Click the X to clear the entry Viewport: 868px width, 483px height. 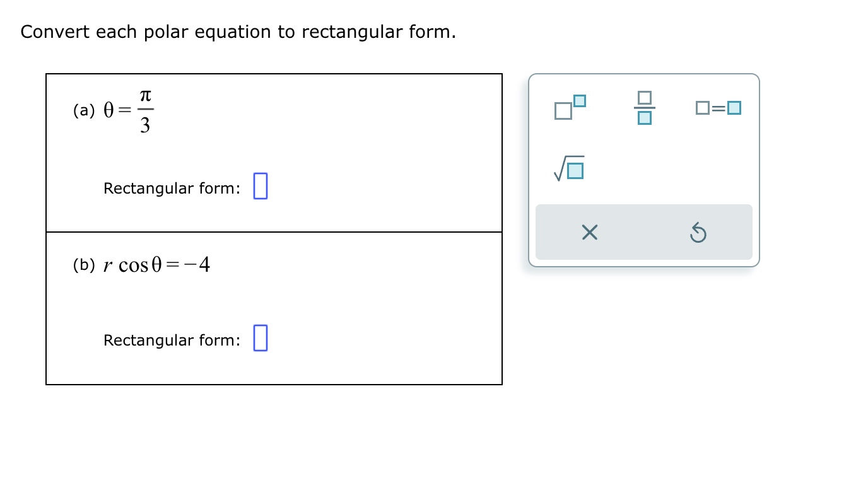click(589, 232)
